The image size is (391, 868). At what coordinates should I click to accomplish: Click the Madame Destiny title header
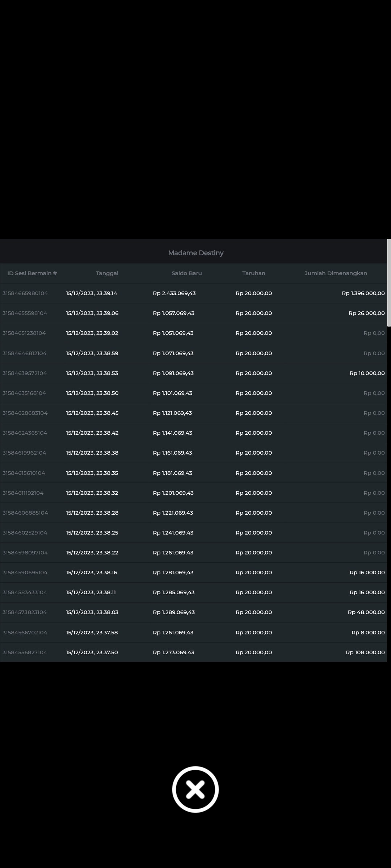pos(195,253)
